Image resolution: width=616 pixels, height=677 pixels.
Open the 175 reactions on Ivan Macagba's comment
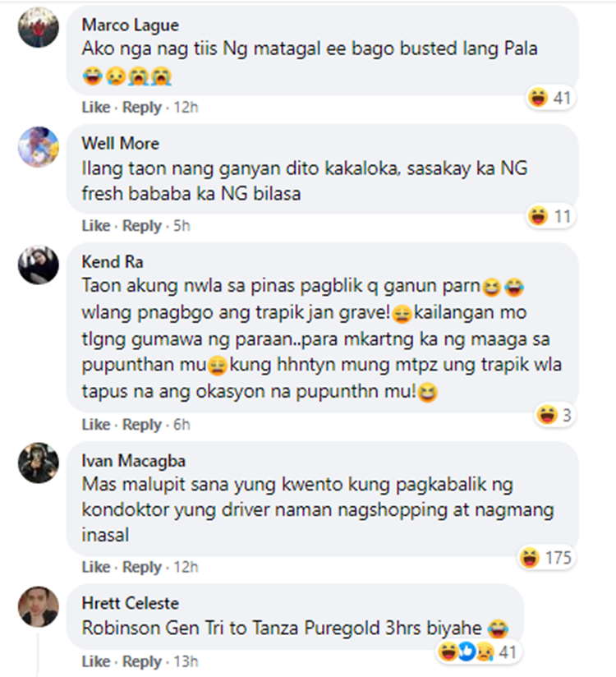546,557
